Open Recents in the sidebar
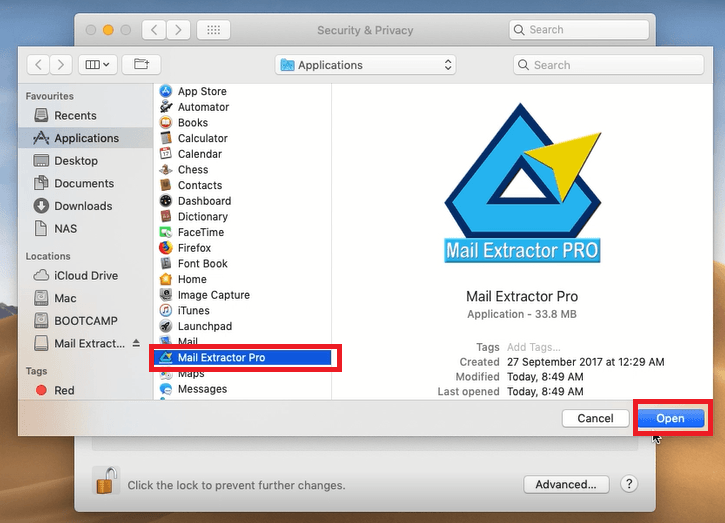 pyautogui.click(x=86, y=116)
